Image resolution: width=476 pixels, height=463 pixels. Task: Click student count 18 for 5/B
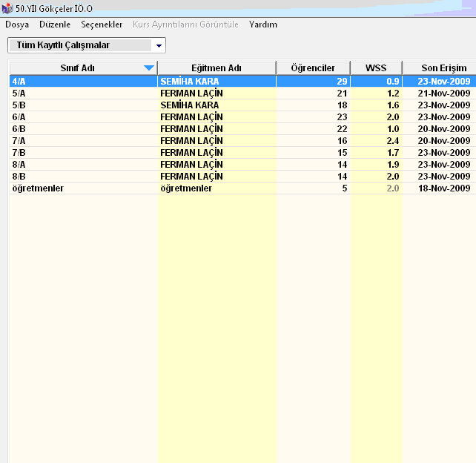(x=342, y=105)
